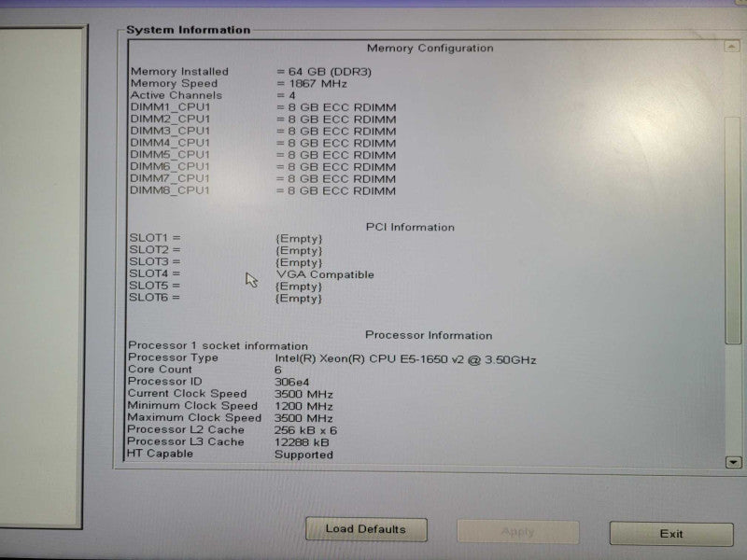Image resolution: width=747 pixels, height=560 pixels.
Task: Select the PCI Information heading
Action: (x=410, y=227)
